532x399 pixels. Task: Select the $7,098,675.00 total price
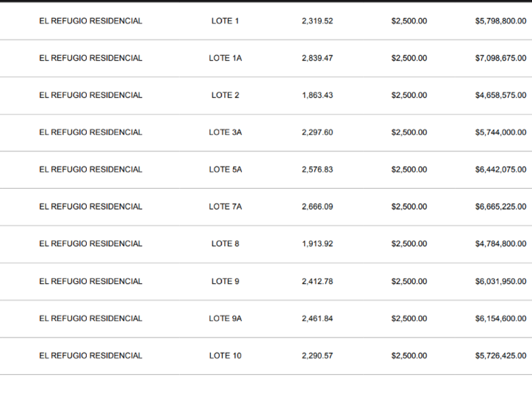pos(500,58)
